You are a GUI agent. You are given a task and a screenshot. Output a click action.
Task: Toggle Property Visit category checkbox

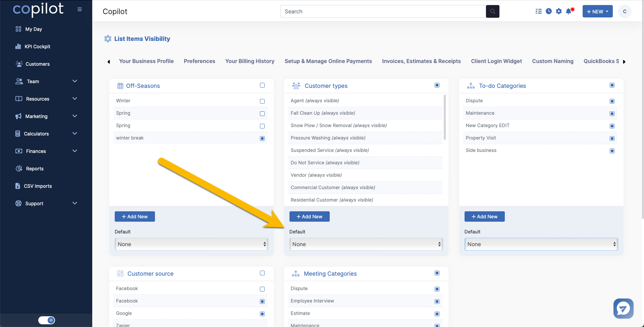[612, 139]
